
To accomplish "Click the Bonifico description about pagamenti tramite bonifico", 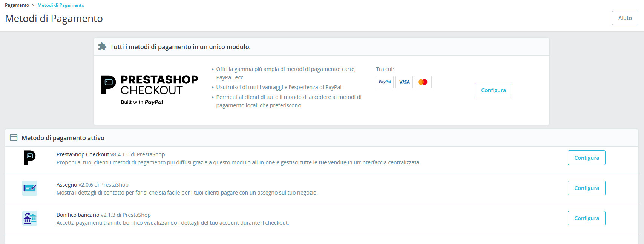I will click(173, 223).
